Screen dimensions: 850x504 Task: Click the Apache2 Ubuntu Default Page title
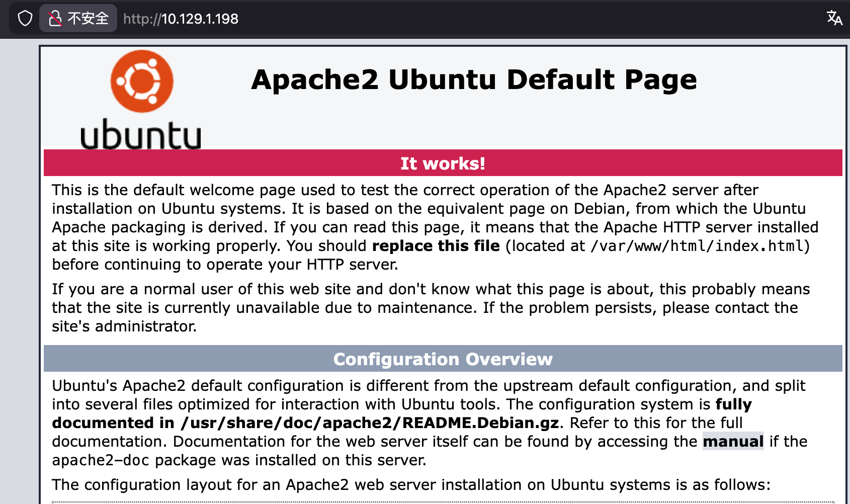tap(474, 80)
